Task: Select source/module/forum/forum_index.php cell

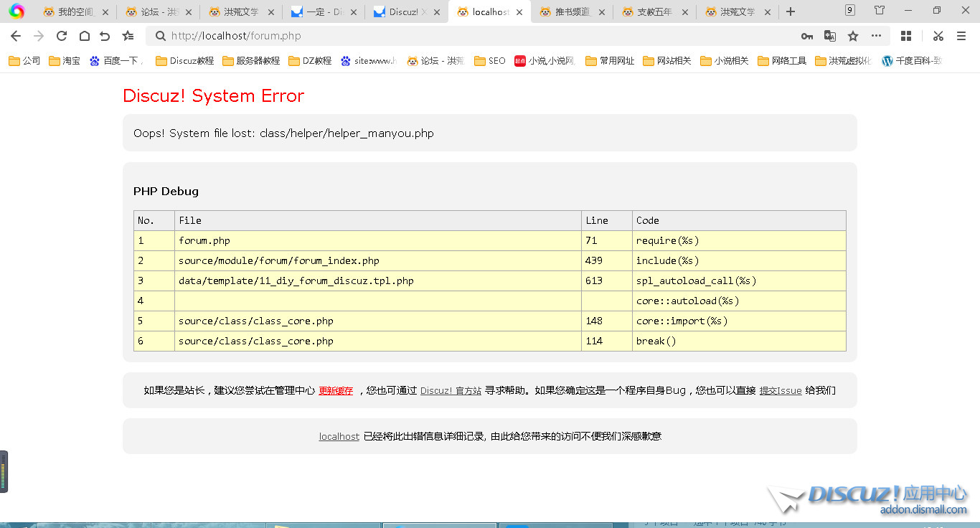Action: (378, 260)
